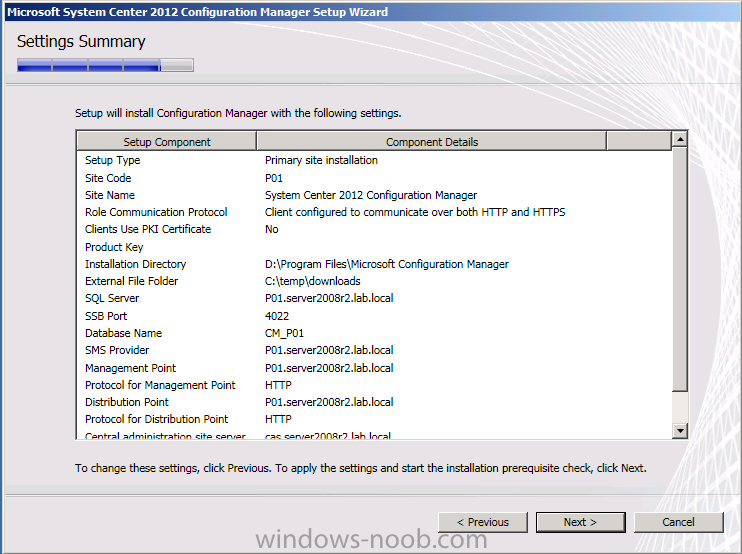Click the Distribution Point hostname value
The width and height of the screenshot is (742, 554).
pos(329,403)
